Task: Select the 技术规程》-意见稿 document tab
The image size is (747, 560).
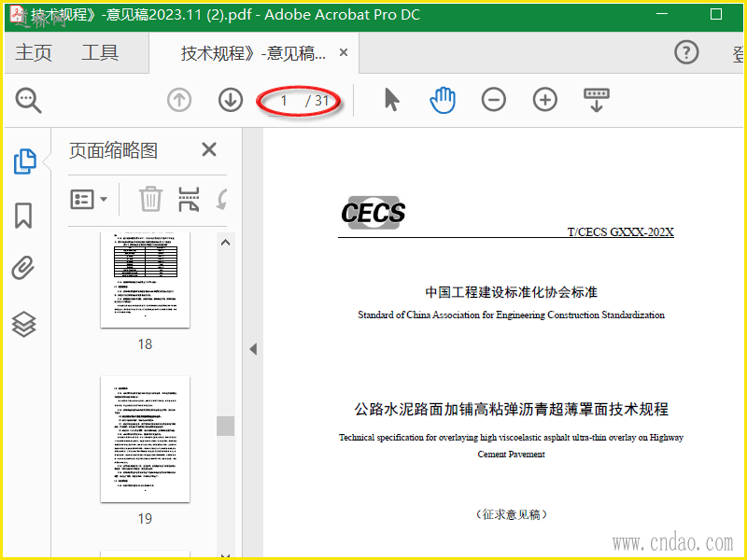Action: [x=254, y=53]
